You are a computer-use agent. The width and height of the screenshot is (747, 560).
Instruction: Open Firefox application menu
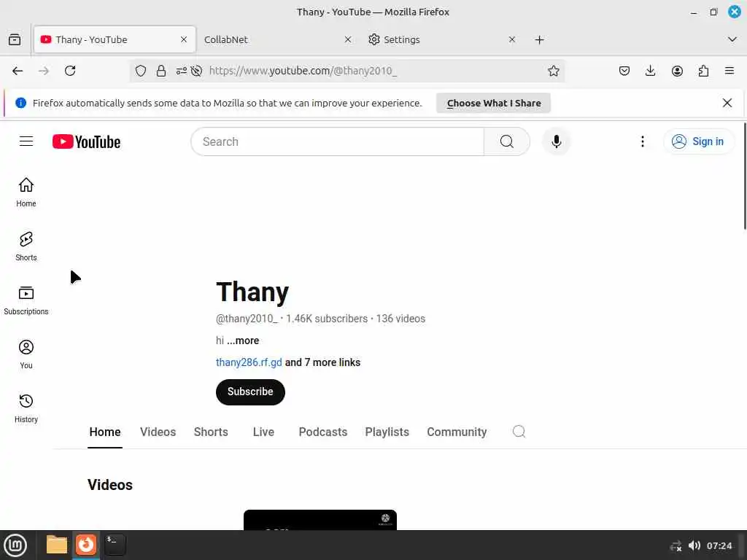click(729, 71)
